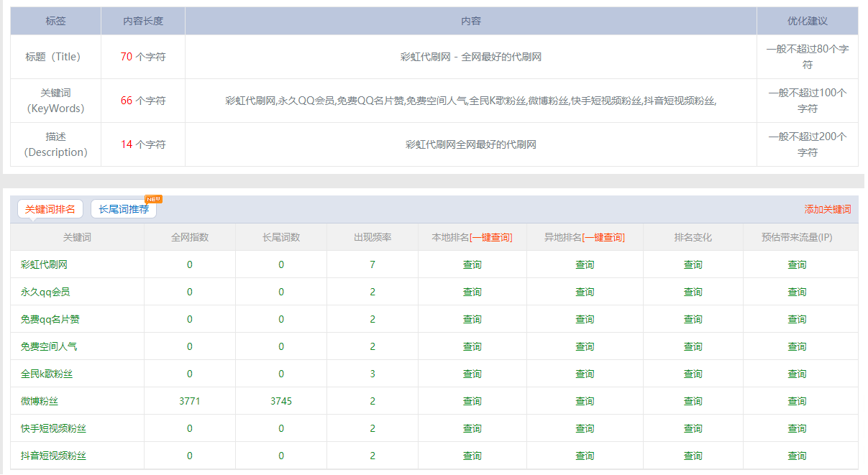Query 排名变化 for 抖音短视频粉丝 row
Image resolution: width=868 pixels, height=475 pixels.
click(692, 455)
